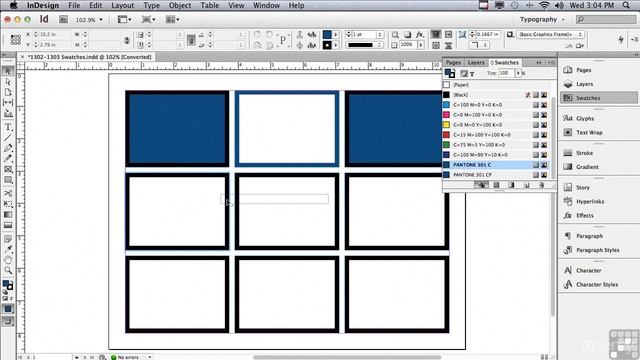Click the effects fx icon in Control panel
The width and height of the screenshot is (640, 360).
420,35
